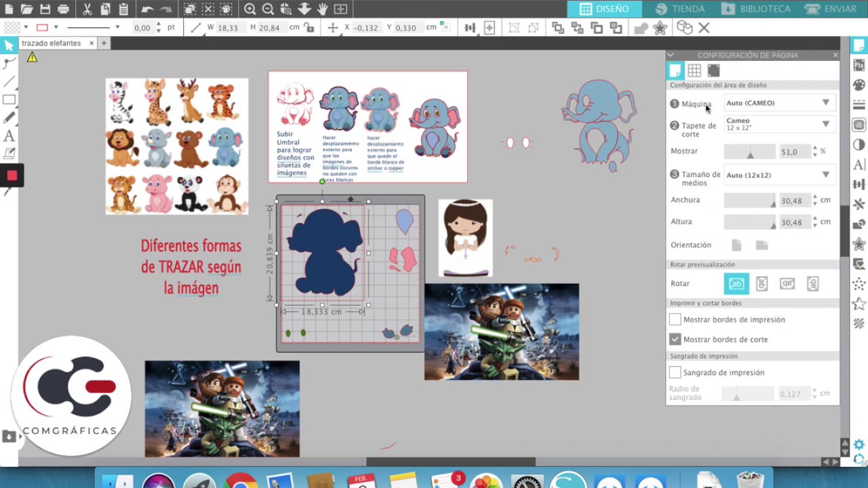The height and width of the screenshot is (488, 868).
Task: Copy with the copy icon
Action: 105,9
